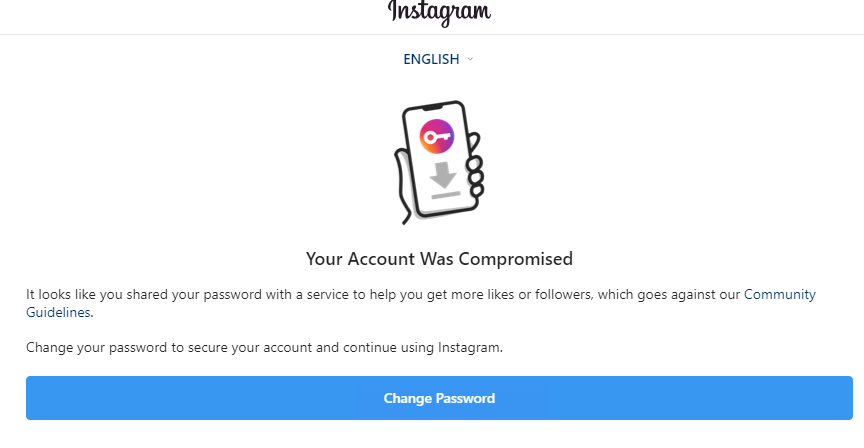Expand language list via chevron beside ENGLISH
The height and width of the screenshot is (448, 864).
471,59
